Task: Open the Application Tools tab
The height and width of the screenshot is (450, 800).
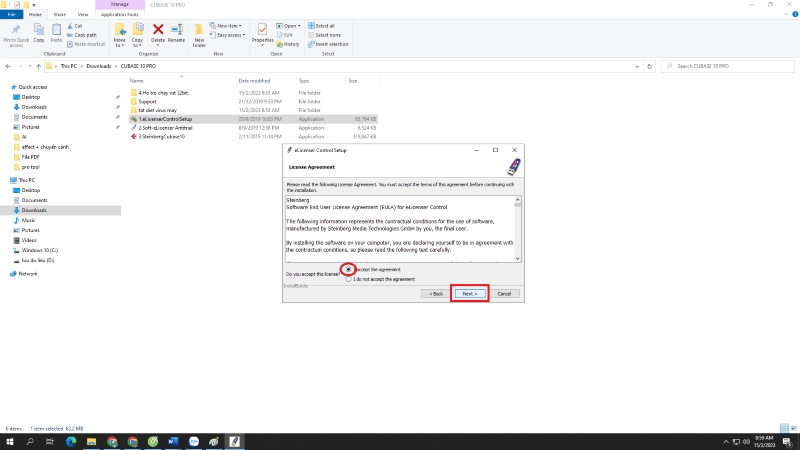Action: click(x=119, y=14)
